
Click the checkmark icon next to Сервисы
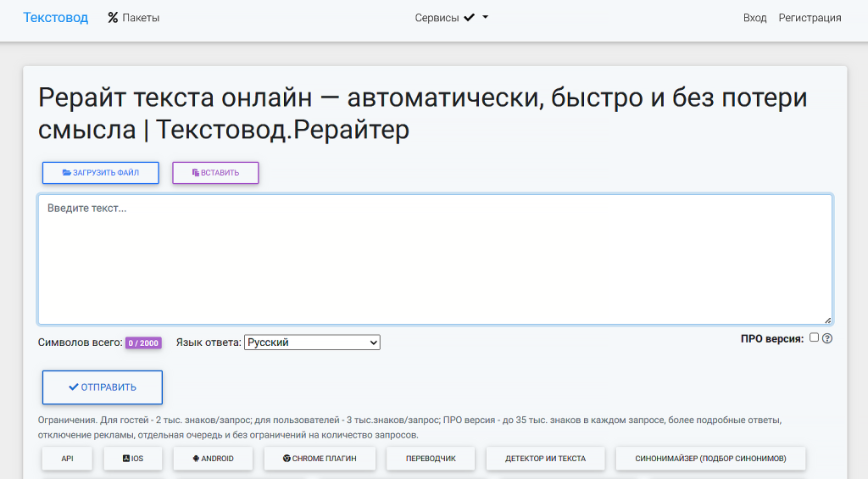[470, 17]
